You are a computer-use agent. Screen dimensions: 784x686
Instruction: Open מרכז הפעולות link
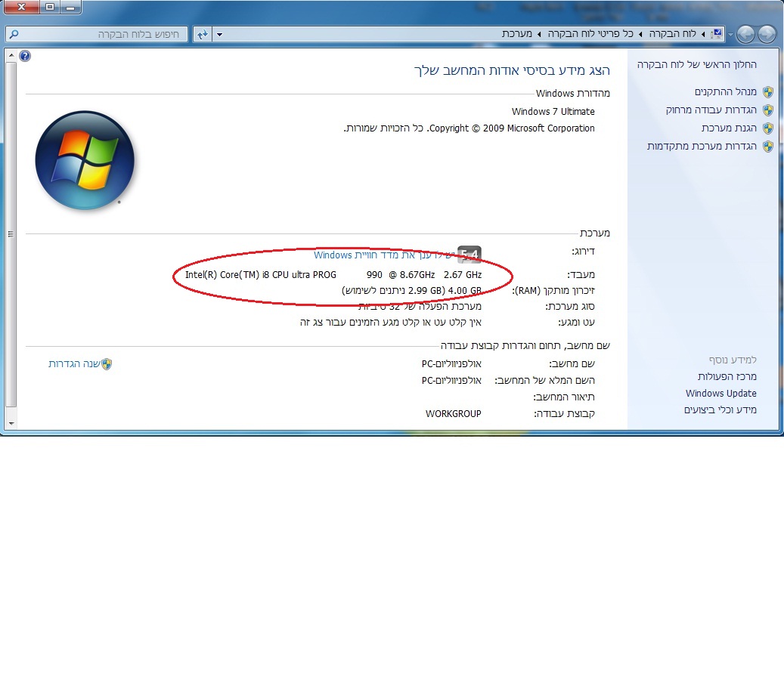tap(727, 377)
